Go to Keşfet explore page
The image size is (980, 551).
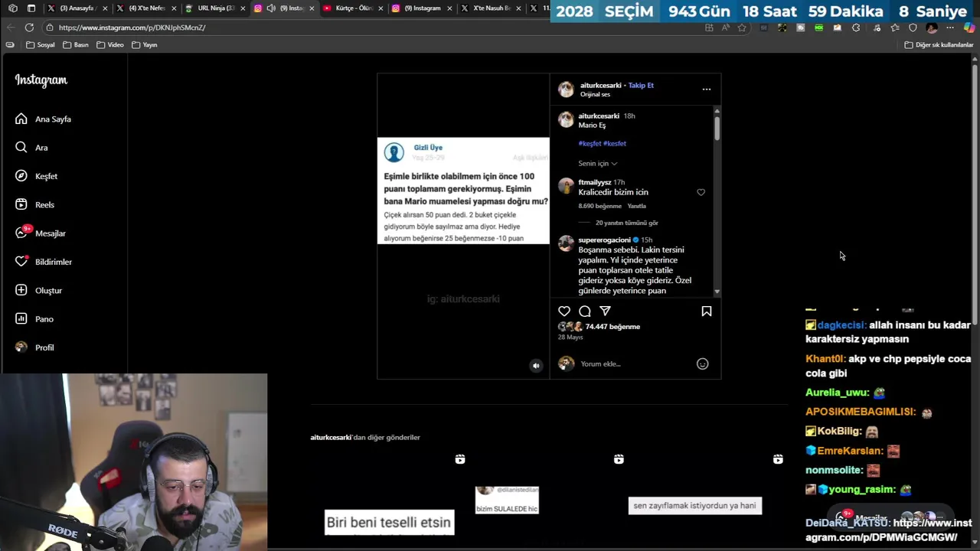click(36, 176)
